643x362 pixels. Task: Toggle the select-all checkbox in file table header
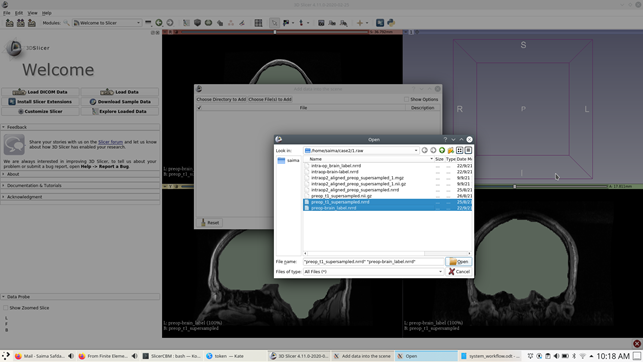[199, 108]
